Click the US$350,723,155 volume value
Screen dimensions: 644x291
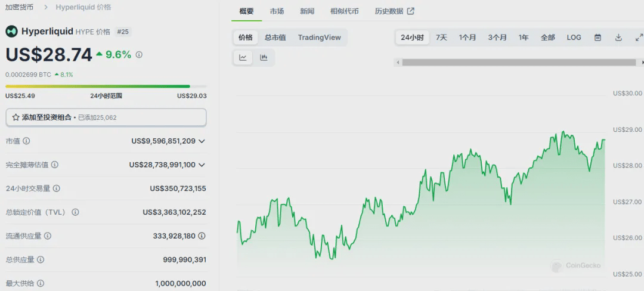178,188
